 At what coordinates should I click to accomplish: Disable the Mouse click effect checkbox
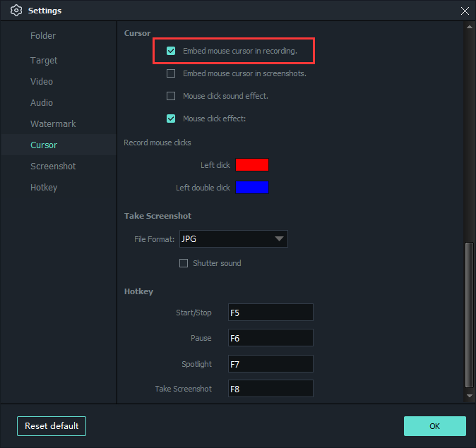(171, 119)
